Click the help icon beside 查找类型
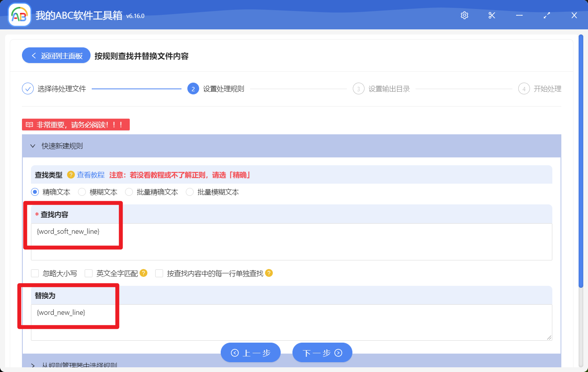The height and width of the screenshot is (372, 588). (71, 175)
